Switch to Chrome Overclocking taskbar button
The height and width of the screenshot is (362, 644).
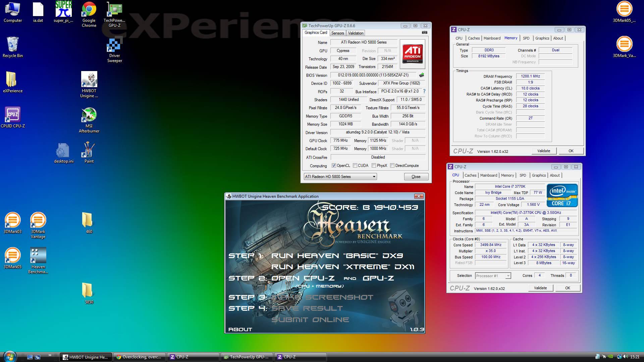[139, 357]
